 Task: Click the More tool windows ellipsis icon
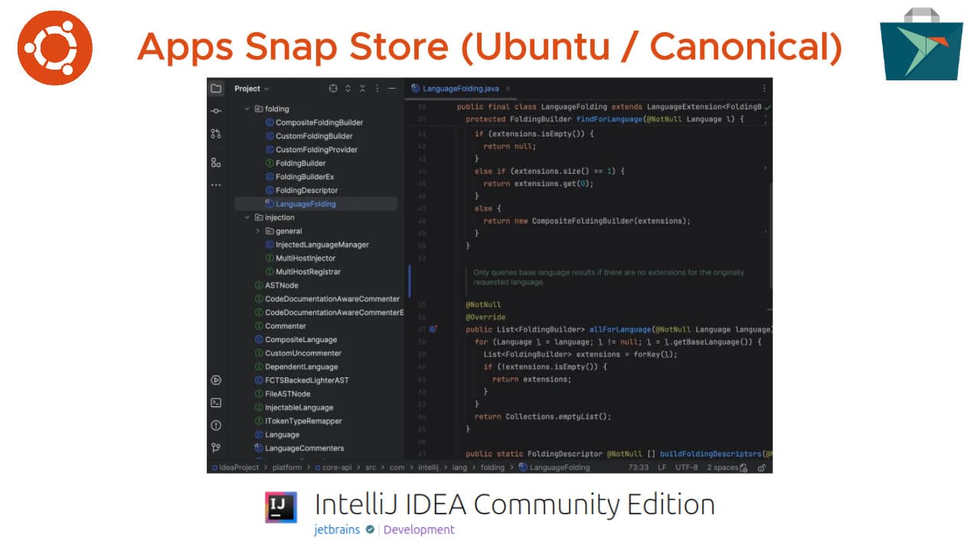pos(216,185)
